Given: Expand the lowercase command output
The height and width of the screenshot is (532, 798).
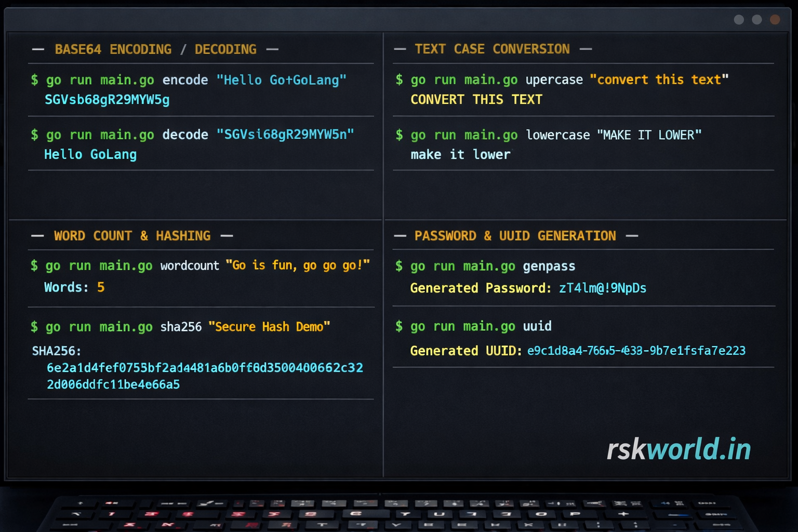Looking at the screenshot, I should click(x=460, y=154).
